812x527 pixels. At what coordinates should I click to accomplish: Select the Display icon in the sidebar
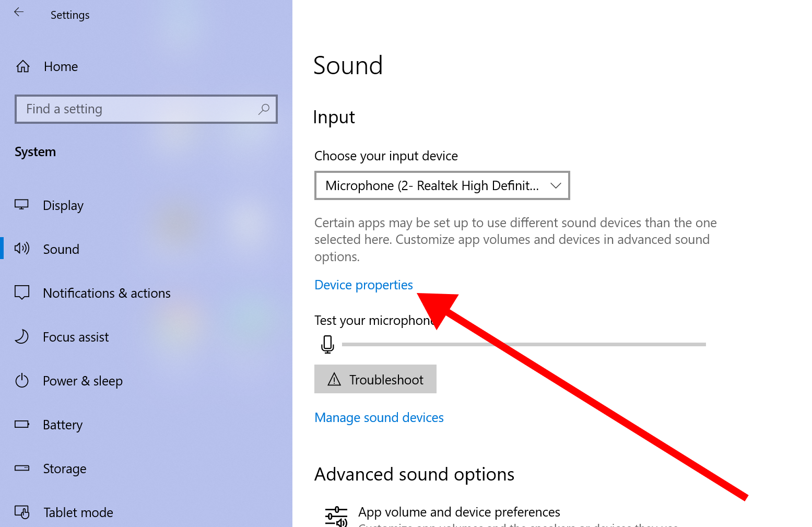[21, 205]
